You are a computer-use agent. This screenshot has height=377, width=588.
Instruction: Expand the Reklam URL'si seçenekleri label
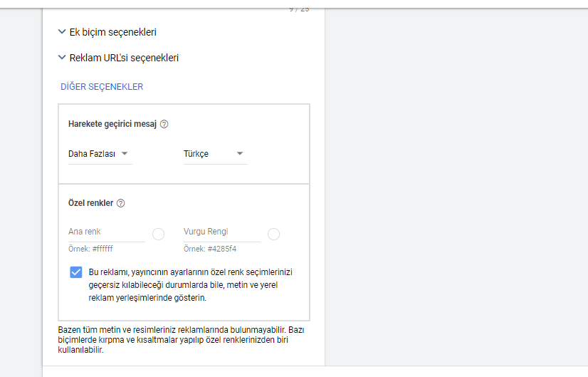click(x=124, y=58)
